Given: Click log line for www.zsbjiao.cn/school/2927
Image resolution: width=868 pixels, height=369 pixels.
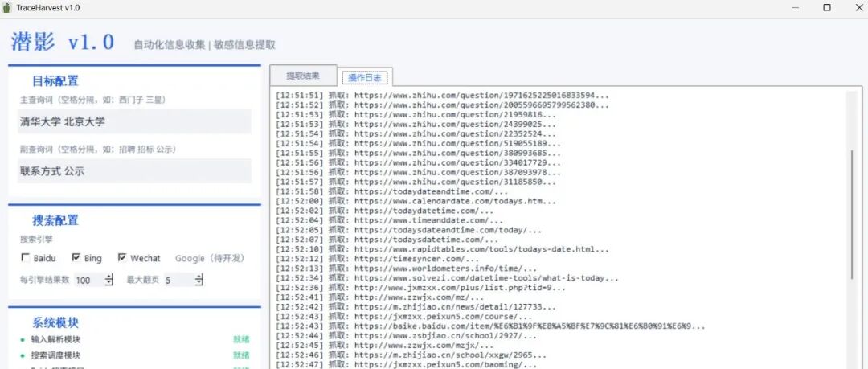Looking at the screenshot, I should click(x=406, y=336).
